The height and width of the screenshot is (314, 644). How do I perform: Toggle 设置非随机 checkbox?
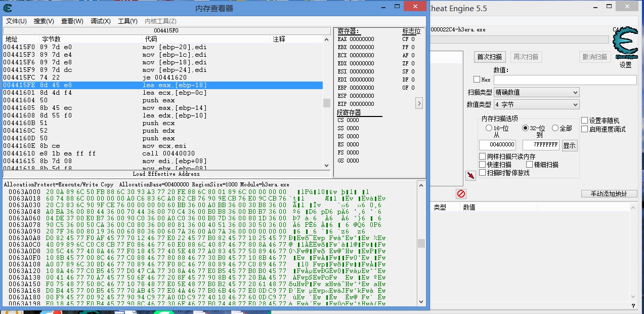coord(584,121)
